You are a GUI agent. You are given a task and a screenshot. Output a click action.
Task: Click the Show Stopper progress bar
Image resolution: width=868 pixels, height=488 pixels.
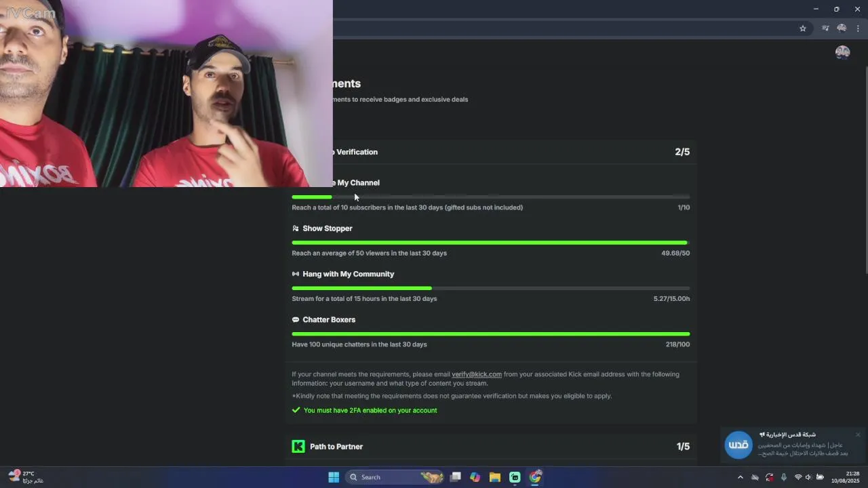click(491, 243)
